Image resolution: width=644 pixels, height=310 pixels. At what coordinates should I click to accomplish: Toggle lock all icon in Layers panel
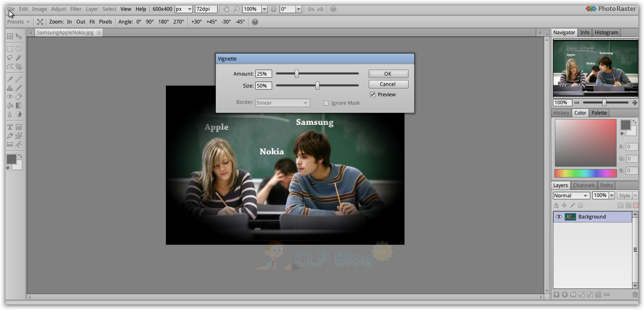click(556, 205)
